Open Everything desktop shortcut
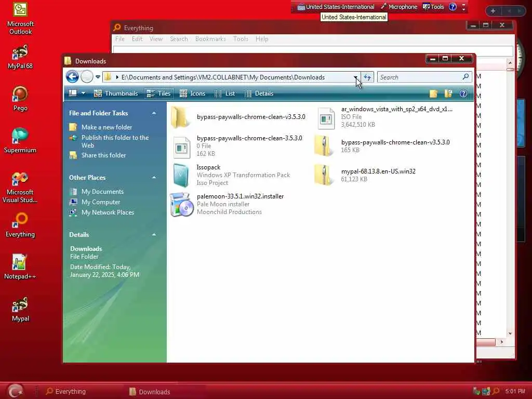The image size is (532, 399). pyautogui.click(x=20, y=225)
